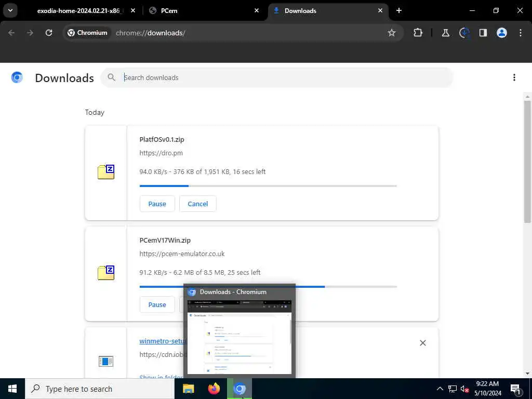
Task: Go back to previous page
Action: [11, 33]
